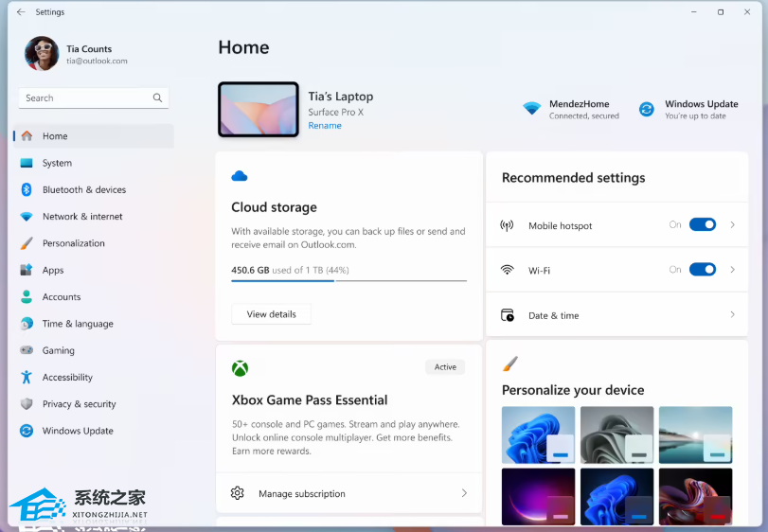Click Tia Counts profile picture

click(x=42, y=54)
